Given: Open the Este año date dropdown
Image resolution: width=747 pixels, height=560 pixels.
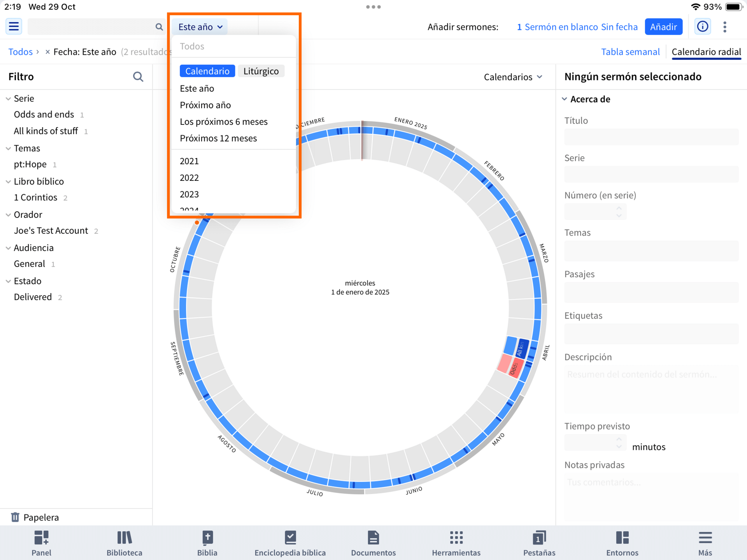Looking at the screenshot, I should (x=200, y=27).
